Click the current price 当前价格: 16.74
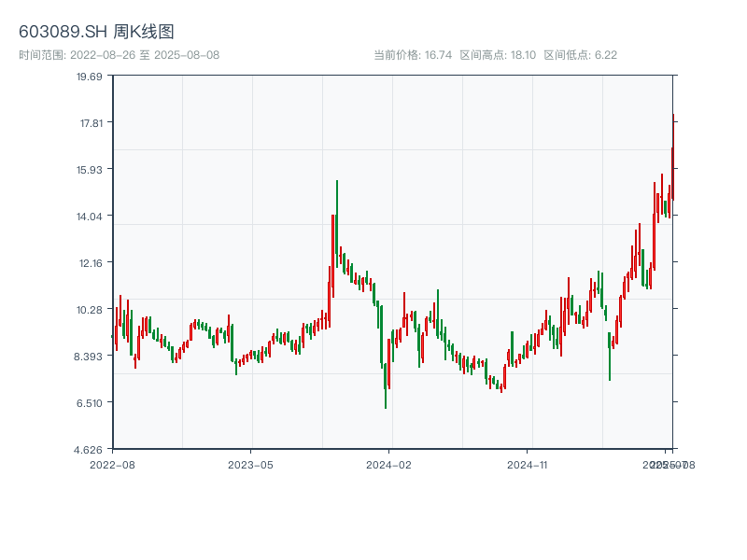This screenshot has width=747, height=560. (x=413, y=55)
